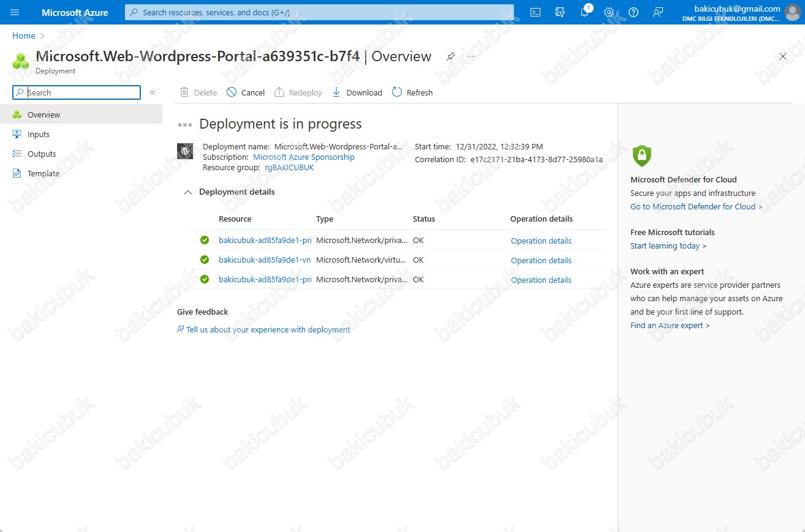Click Find an Azure expert link

click(670, 325)
